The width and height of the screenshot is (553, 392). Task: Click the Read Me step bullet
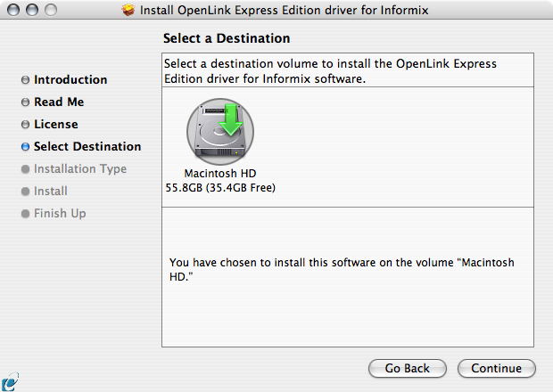pos(25,102)
